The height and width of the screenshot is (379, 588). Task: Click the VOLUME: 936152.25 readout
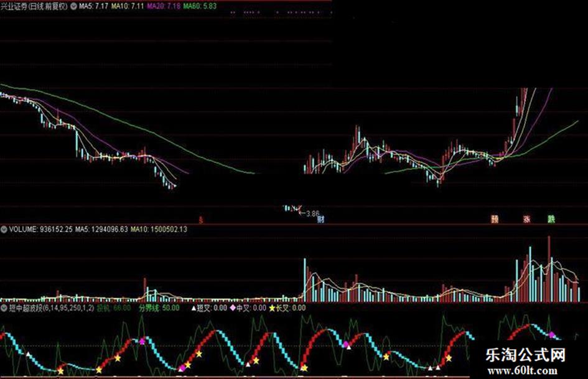pyautogui.click(x=40, y=229)
